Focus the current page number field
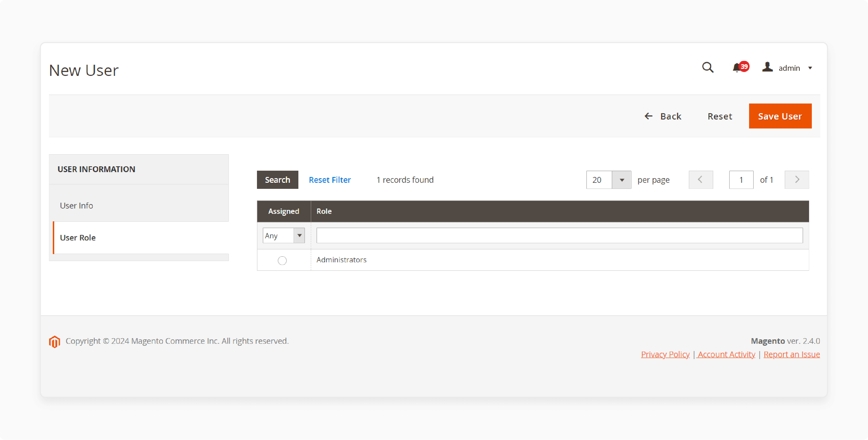 pyautogui.click(x=741, y=180)
